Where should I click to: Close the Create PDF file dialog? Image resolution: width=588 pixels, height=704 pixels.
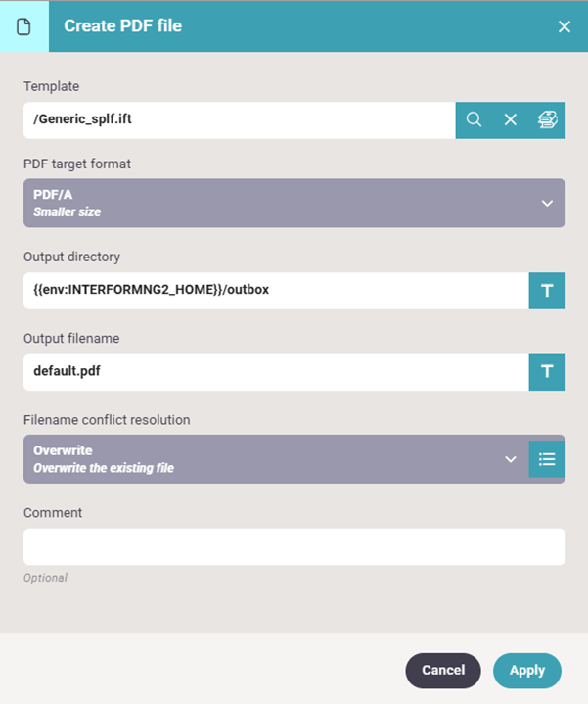coord(565,26)
